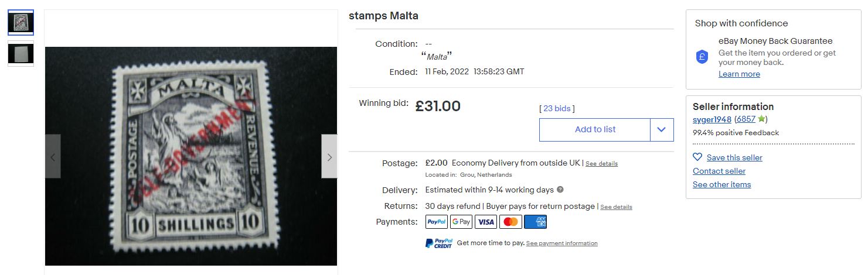Image resolution: width=868 pixels, height=275 pixels.
Task: Open the Contact seller link
Action: 719,171
